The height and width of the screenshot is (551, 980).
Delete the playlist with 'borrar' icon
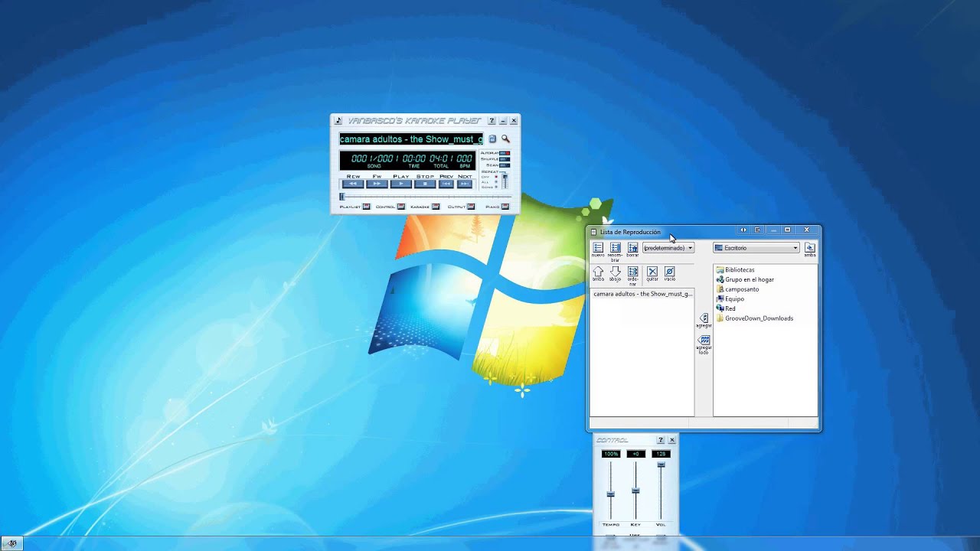[x=632, y=248]
